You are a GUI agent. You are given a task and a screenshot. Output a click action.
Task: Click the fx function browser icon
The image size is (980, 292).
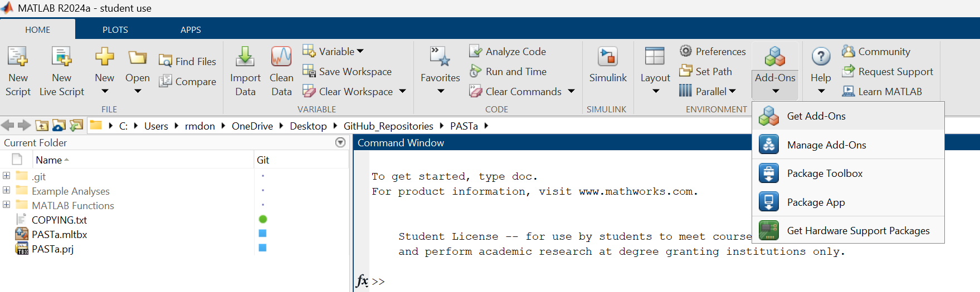pos(362,280)
